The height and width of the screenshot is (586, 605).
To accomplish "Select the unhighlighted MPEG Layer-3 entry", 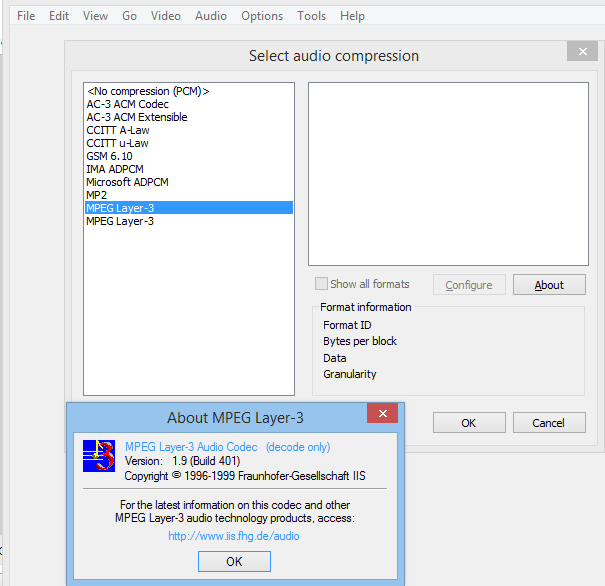I will (x=189, y=221).
